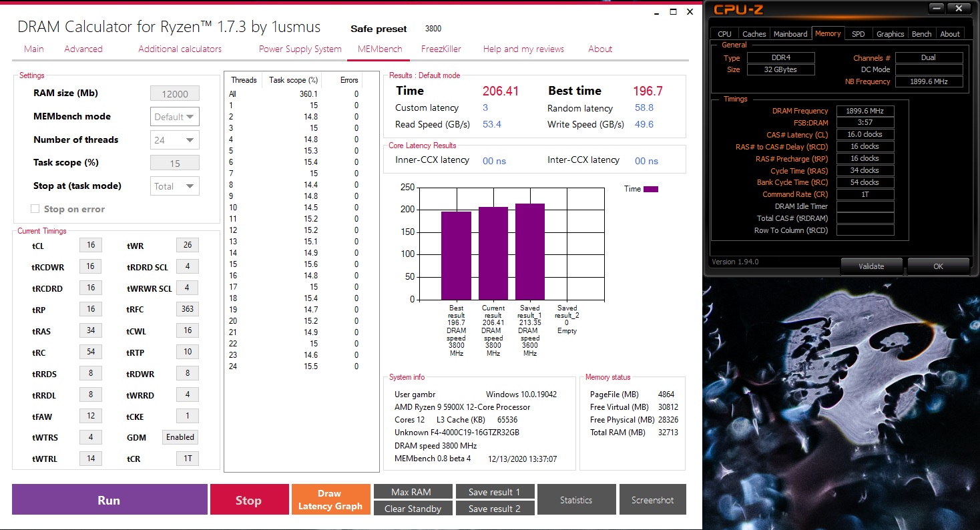Open the About tab in CPU-Z
The image size is (980, 530).
click(950, 34)
